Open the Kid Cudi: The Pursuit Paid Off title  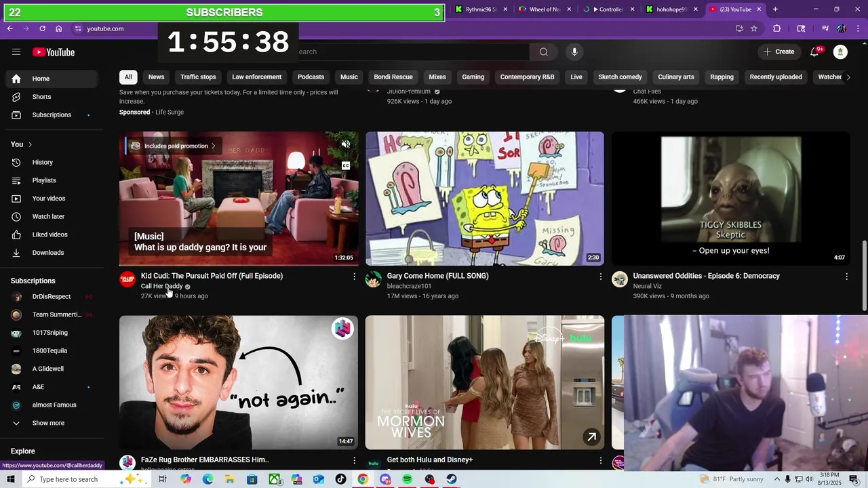click(212, 276)
